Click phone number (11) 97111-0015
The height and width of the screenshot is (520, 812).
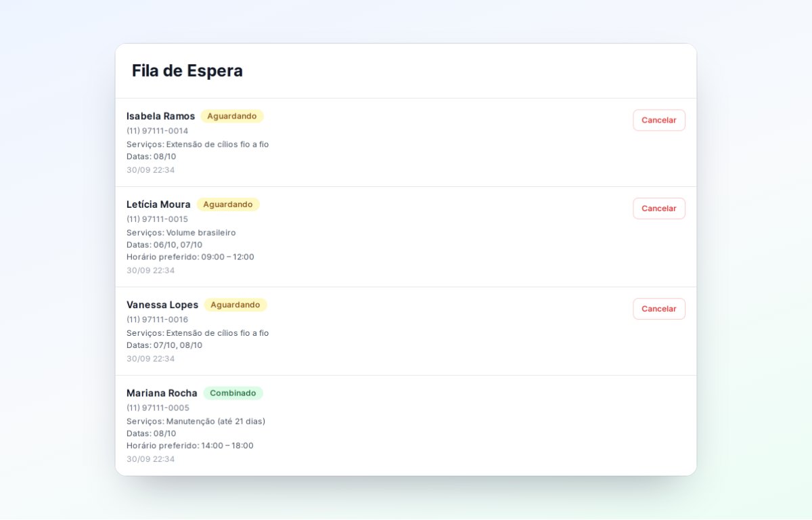(158, 219)
